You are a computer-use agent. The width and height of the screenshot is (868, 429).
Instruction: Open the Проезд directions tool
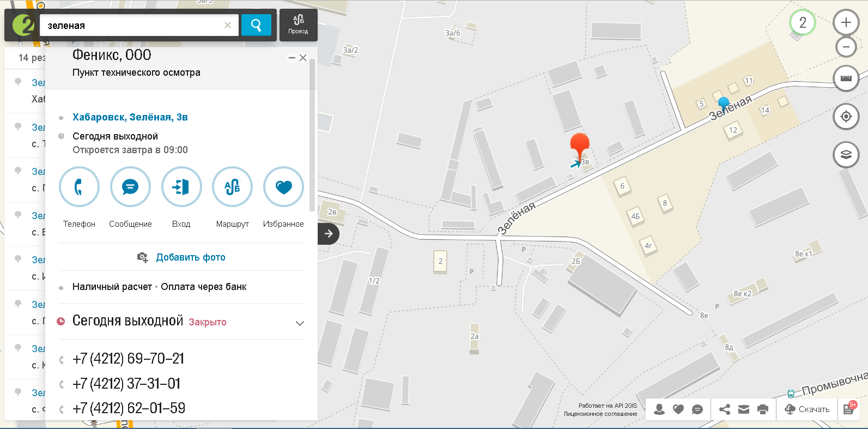coord(298,25)
